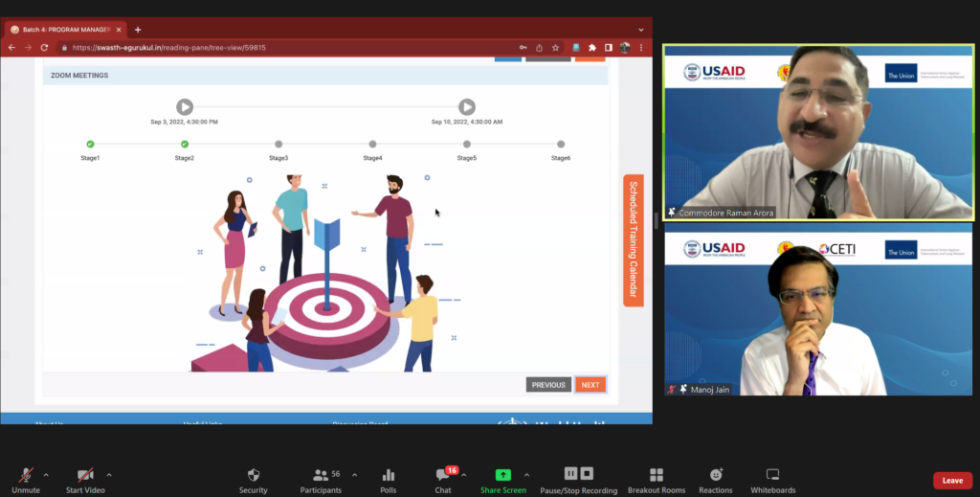Play the Sep 3, 2022 meeting recording

click(185, 107)
